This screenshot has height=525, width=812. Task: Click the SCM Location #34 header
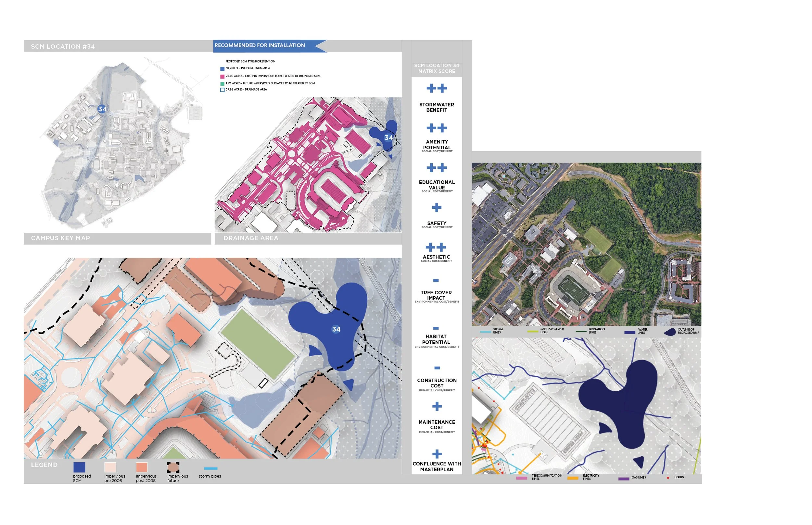(x=63, y=46)
